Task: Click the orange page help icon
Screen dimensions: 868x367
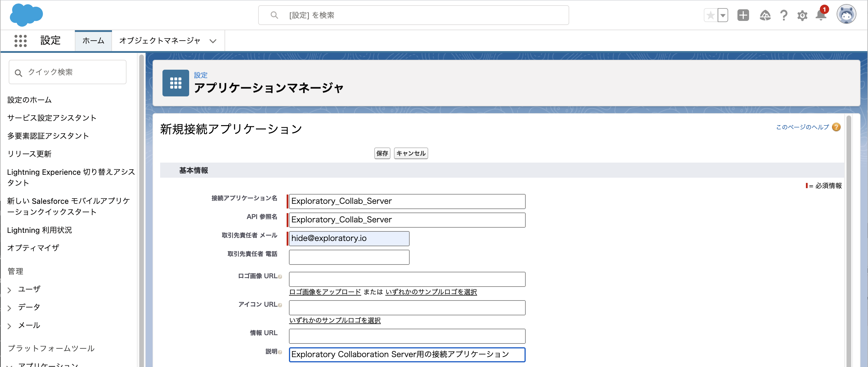Action: 836,127
